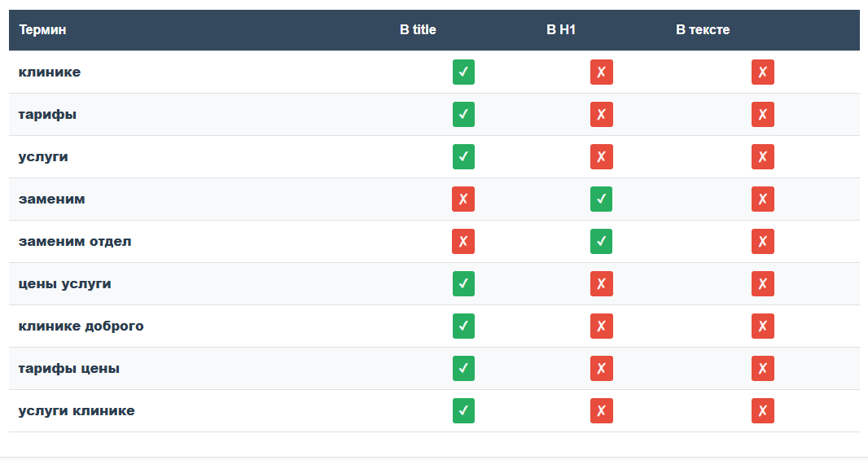Click red cross in тексте column for заменим отдел
Viewport: 868px width, 460px height.
(762, 241)
